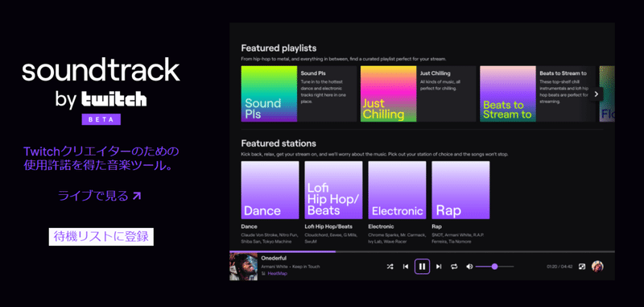The image size is (644, 307).
Task: Open the Armani White artist text
Action: pyautogui.click(x=275, y=267)
